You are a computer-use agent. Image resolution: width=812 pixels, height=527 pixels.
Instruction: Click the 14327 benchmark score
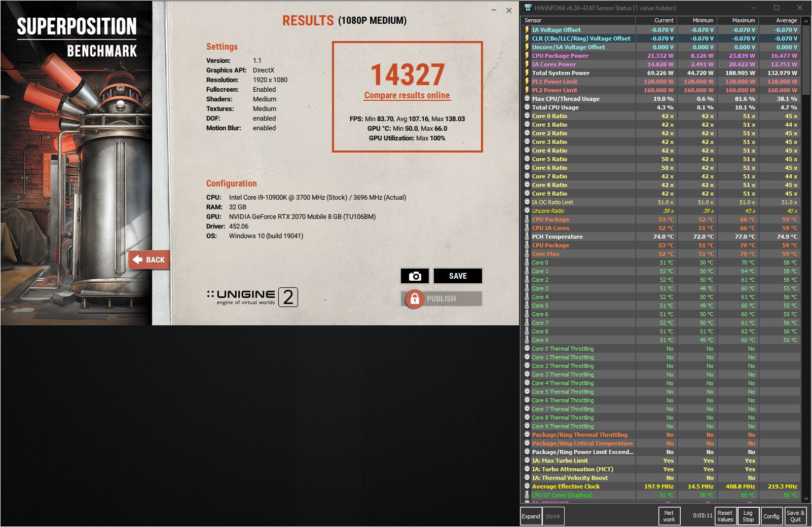[408, 74]
